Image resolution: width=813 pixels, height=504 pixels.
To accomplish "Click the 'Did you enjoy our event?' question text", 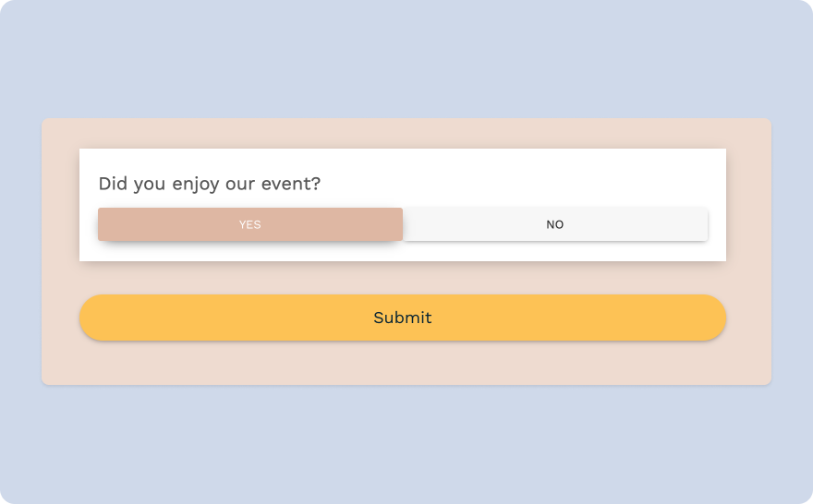I will coord(210,184).
